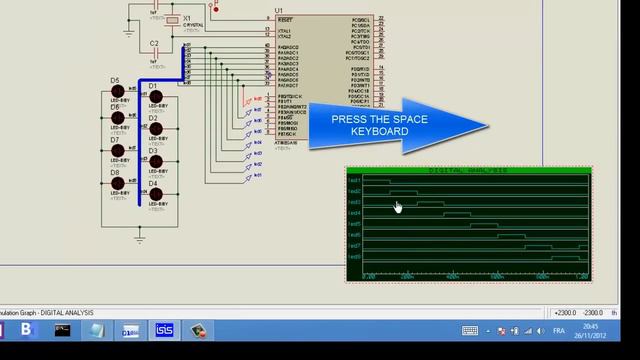Viewport: 640px width, 360px height.
Task: Select LED D7 in the schematic
Action: pos(118,151)
